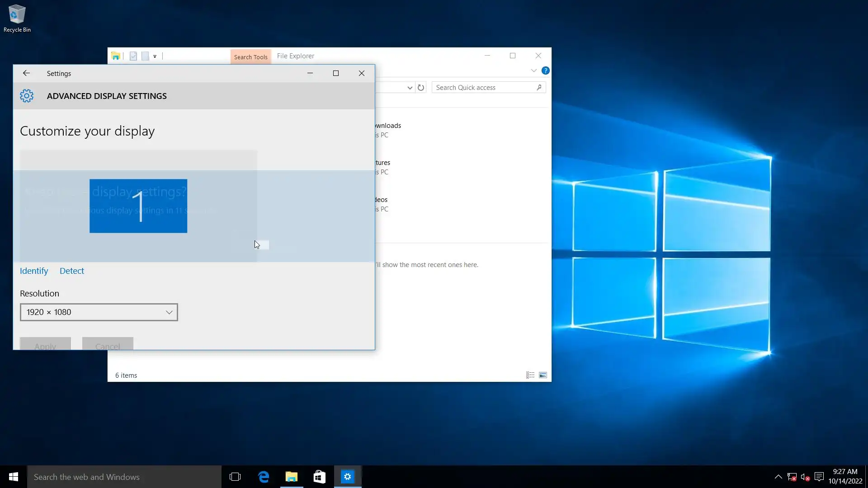Select the display 1 monitor thumbnail
This screenshot has height=488, width=868.
click(x=138, y=206)
